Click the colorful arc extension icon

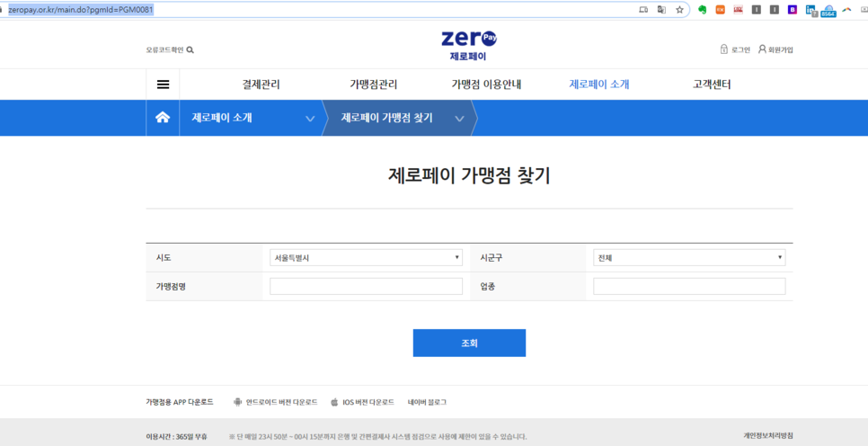coord(846,10)
